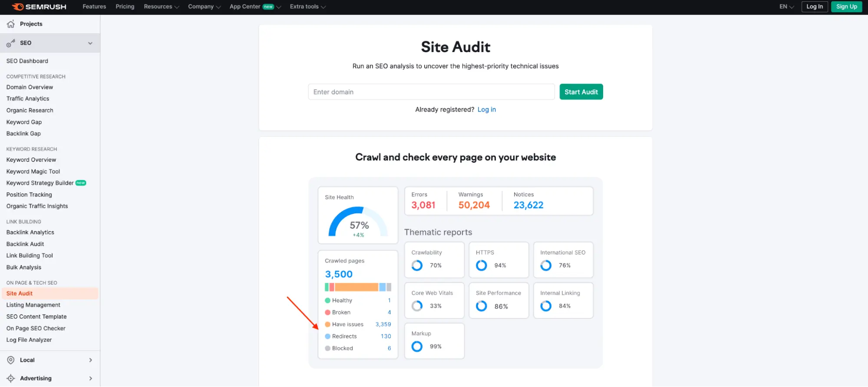Click the Advertising target icon
This screenshot has height=387, width=868.
click(x=11, y=378)
